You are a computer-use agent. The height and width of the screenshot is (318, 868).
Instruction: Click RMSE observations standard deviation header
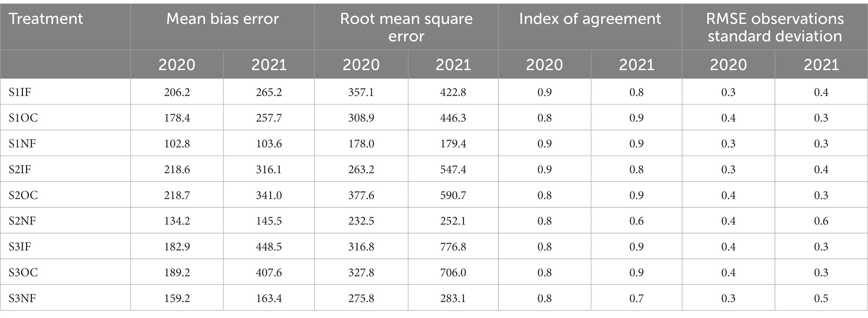pos(775,27)
